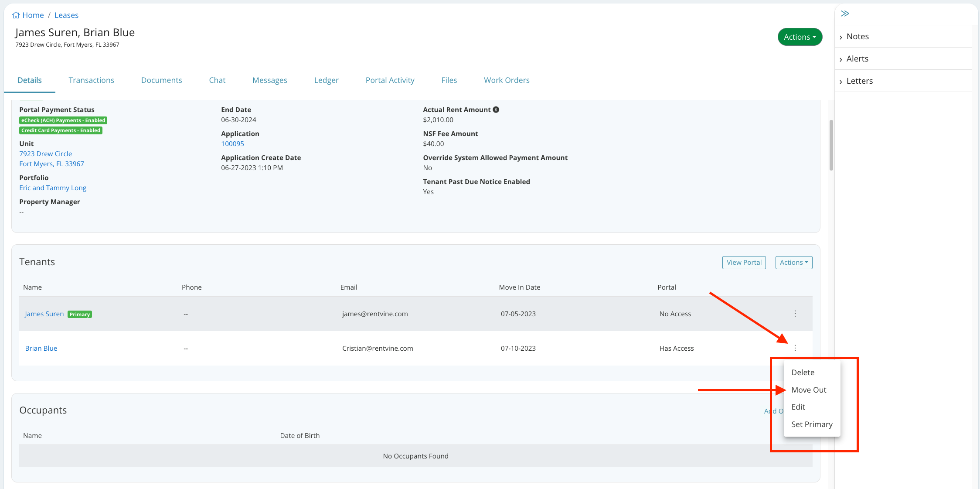The image size is (980, 489).
Task: Click the Home breadcrumb house icon
Action: 16,15
